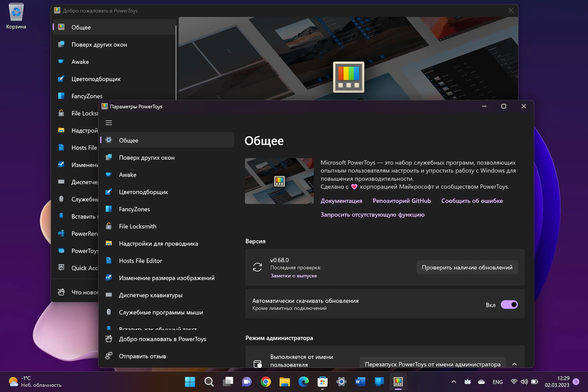Click the File Locksmith padlock icon
The width and height of the screenshot is (588, 392).
coord(109,226)
